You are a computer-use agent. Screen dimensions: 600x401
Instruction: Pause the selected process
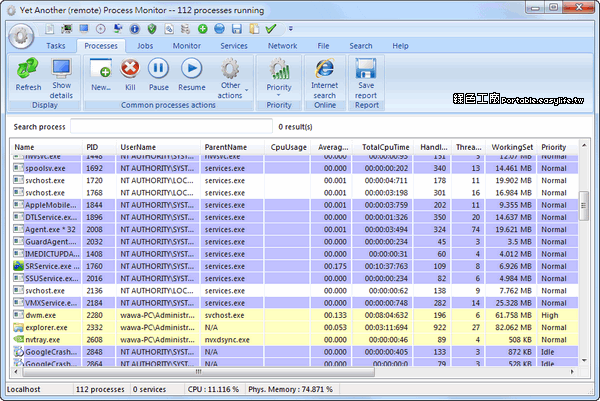point(158,75)
